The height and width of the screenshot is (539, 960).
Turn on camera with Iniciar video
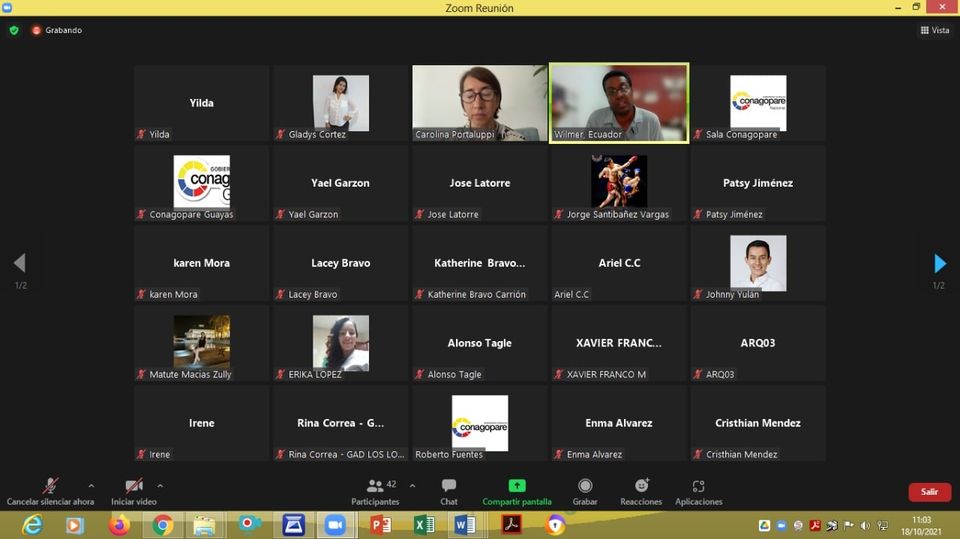tap(134, 486)
